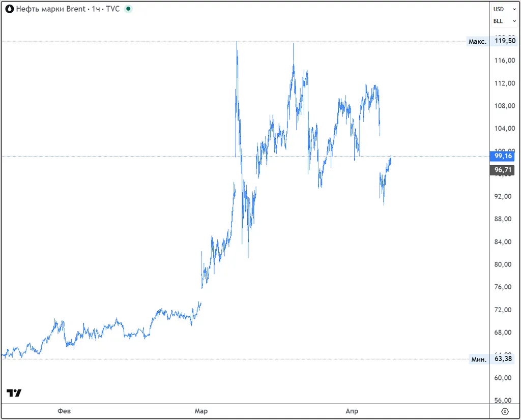
Task: Click the 108,00 price scale level
Action: [x=504, y=106]
